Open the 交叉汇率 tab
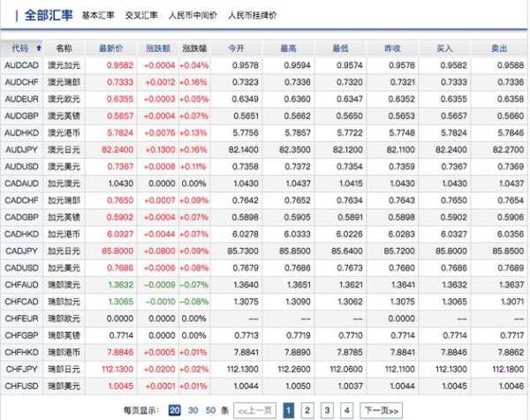Screen dimensions: 530x420 (141, 15)
